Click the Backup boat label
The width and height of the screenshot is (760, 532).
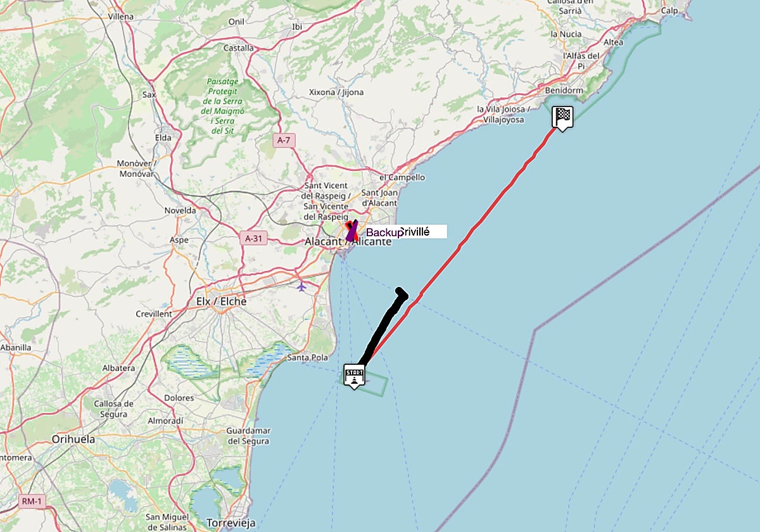coord(383,232)
